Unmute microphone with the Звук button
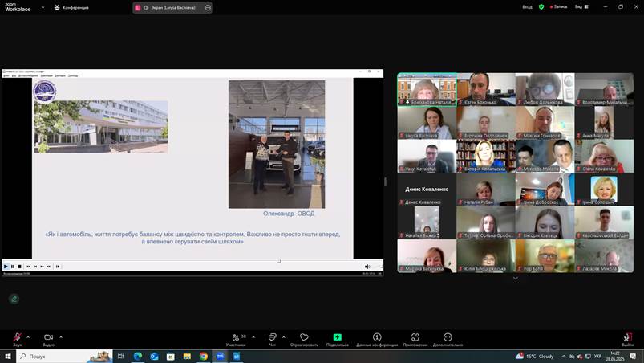 tap(17, 338)
